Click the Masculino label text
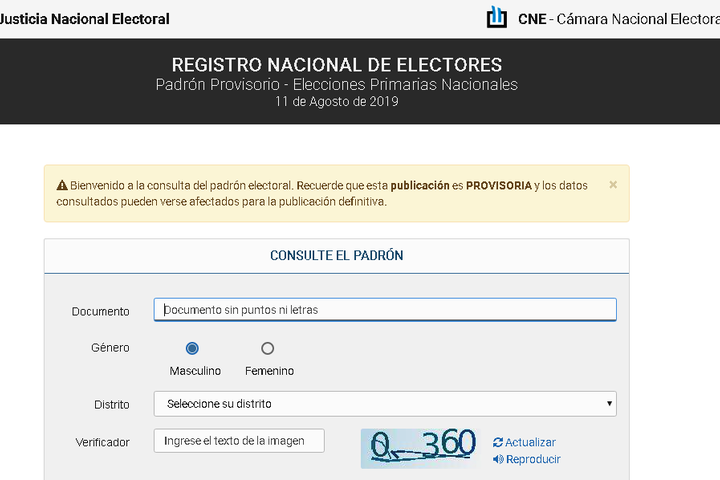The image size is (720, 480). [x=195, y=371]
